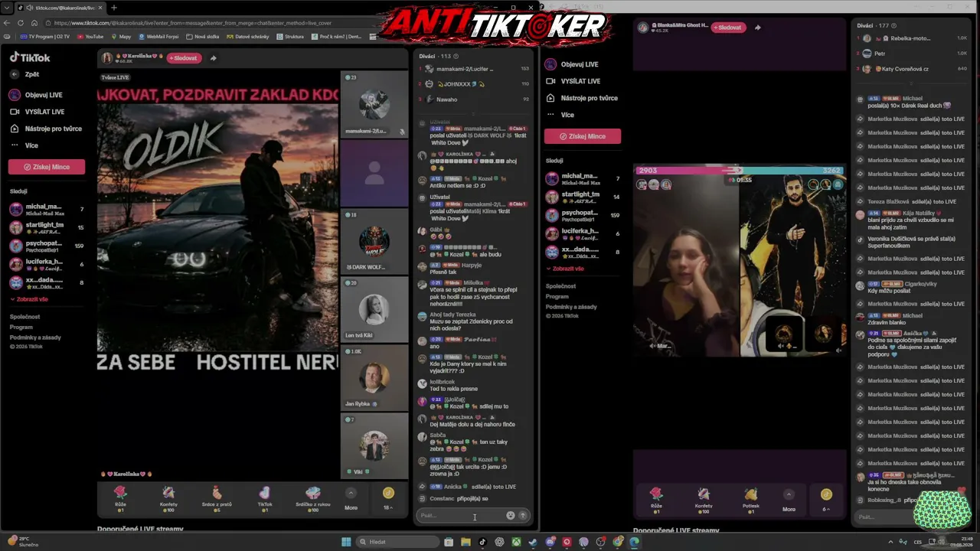Click the taskbar Hledat search box
This screenshot has width=980, height=551.
point(398,542)
